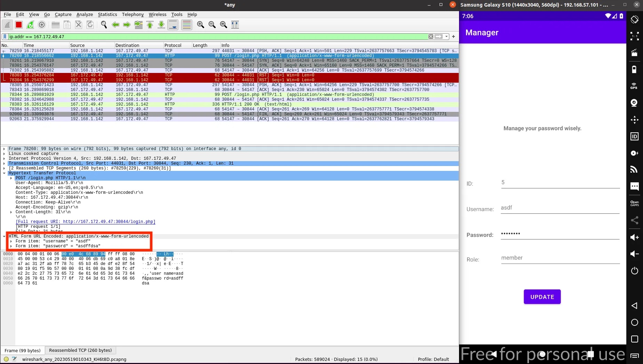The height and width of the screenshot is (364, 643).
Task: Expand Linux cooked capture node
Action: (x=4, y=154)
